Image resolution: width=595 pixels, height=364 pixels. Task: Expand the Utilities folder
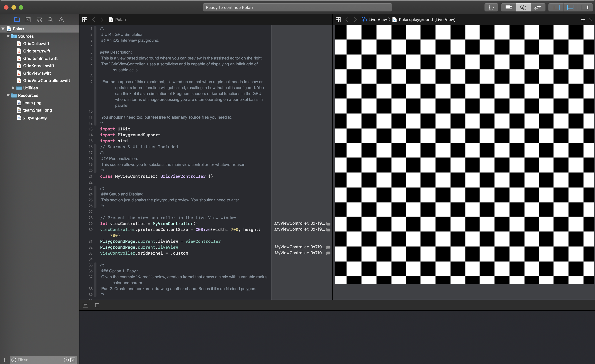(x=13, y=88)
